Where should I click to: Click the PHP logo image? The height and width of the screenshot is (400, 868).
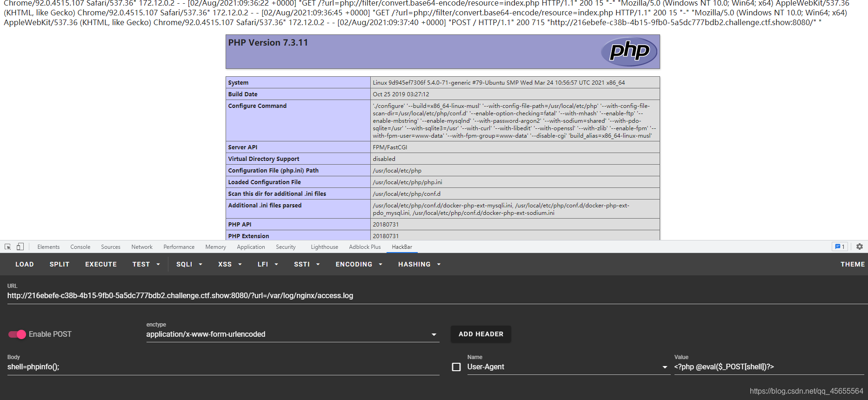[x=629, y=52]
